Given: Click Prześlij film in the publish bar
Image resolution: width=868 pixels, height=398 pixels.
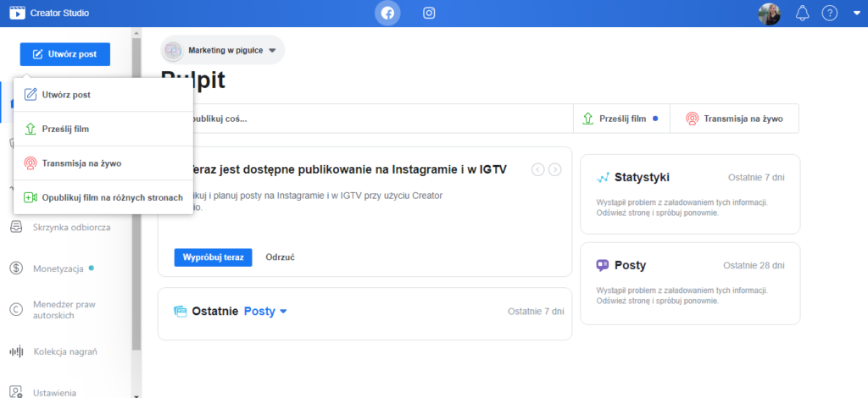Looking at the screenshot, I should [621, 119].
